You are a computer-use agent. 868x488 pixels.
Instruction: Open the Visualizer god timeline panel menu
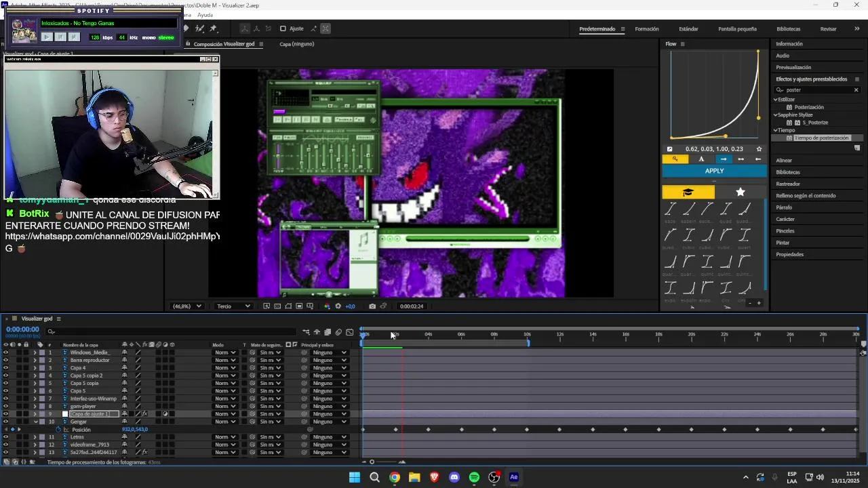pos(58,319)
